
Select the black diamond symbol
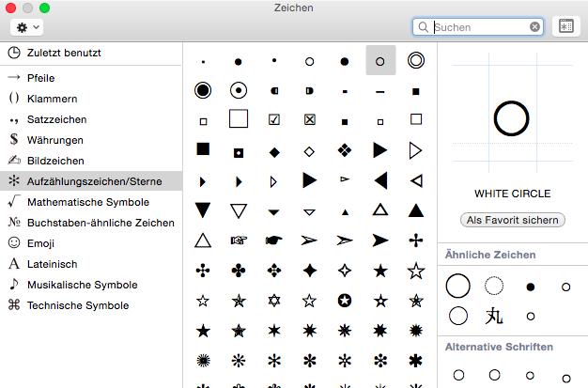[x=274, y=152]
